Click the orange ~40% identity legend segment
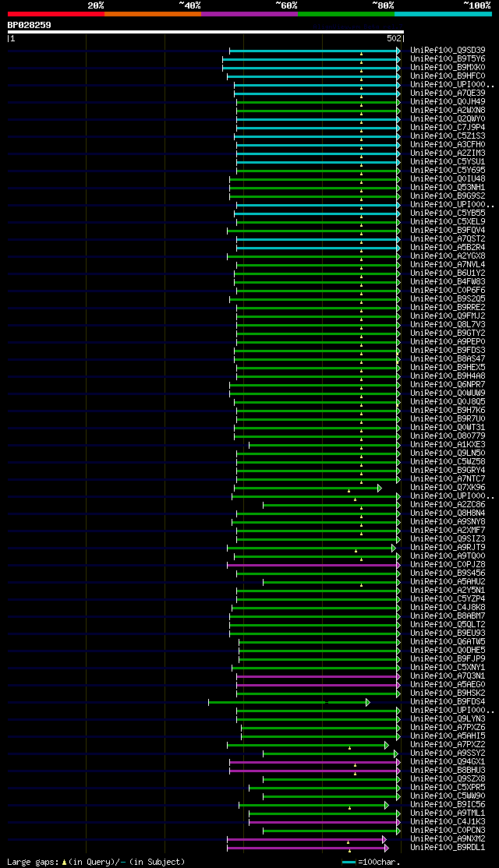 click(153, 14)
